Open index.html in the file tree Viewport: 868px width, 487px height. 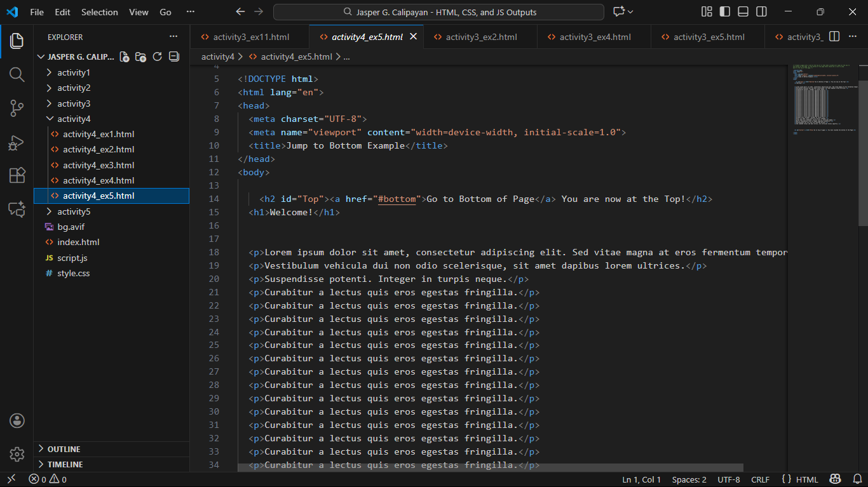click(x=78, y=242)
